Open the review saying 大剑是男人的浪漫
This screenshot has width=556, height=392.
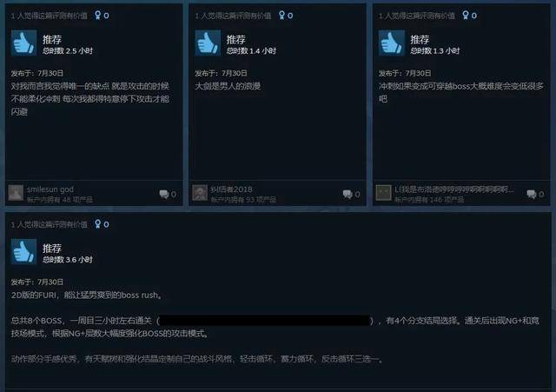click(228, 86)
